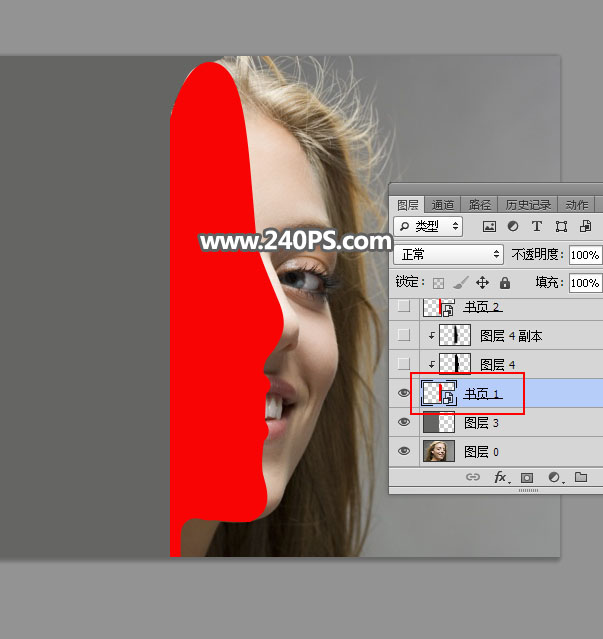This screenshot has width=603, height=639.
Task: Filter layers by adjustment layer icon
Action: (513, 227)
